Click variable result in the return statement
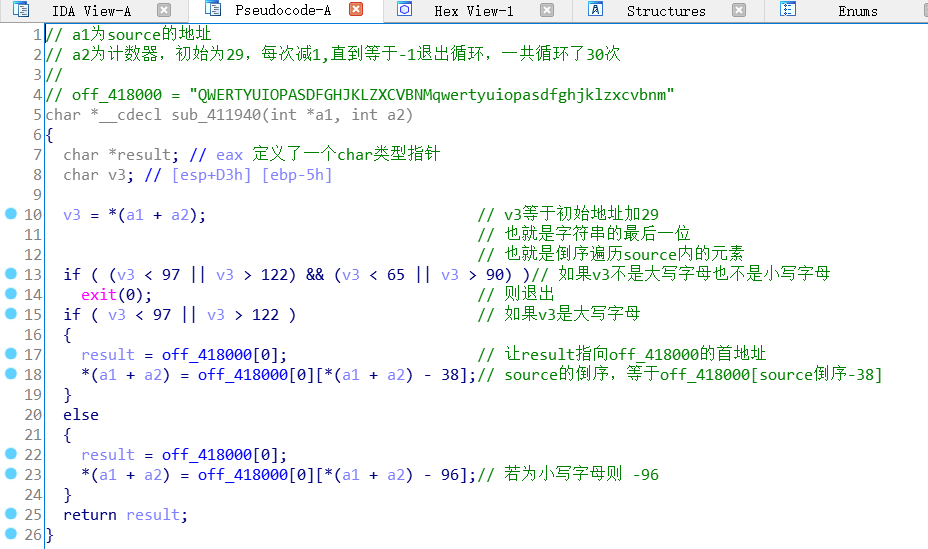The height and width of the screenshot is (549, 928). [x=153, y=515]
